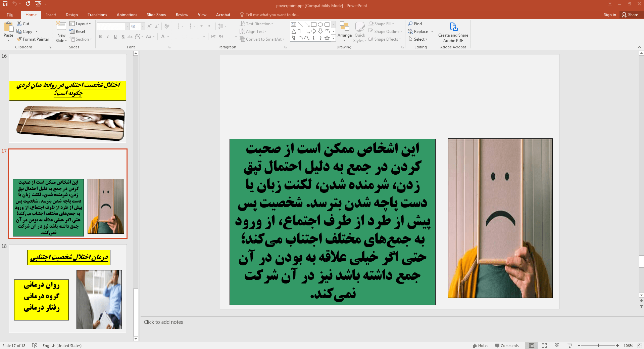
Task: Increase font size icon
Action: point(149,26)
